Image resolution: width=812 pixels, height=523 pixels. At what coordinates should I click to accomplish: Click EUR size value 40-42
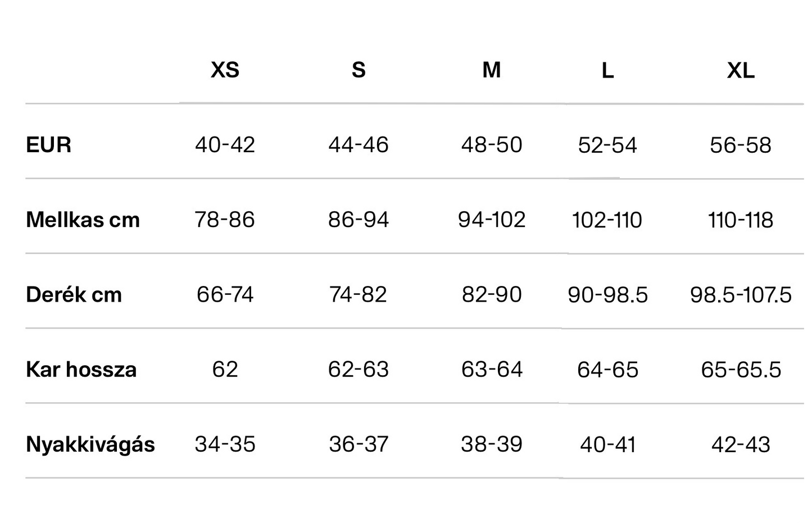tap(225, 145)
